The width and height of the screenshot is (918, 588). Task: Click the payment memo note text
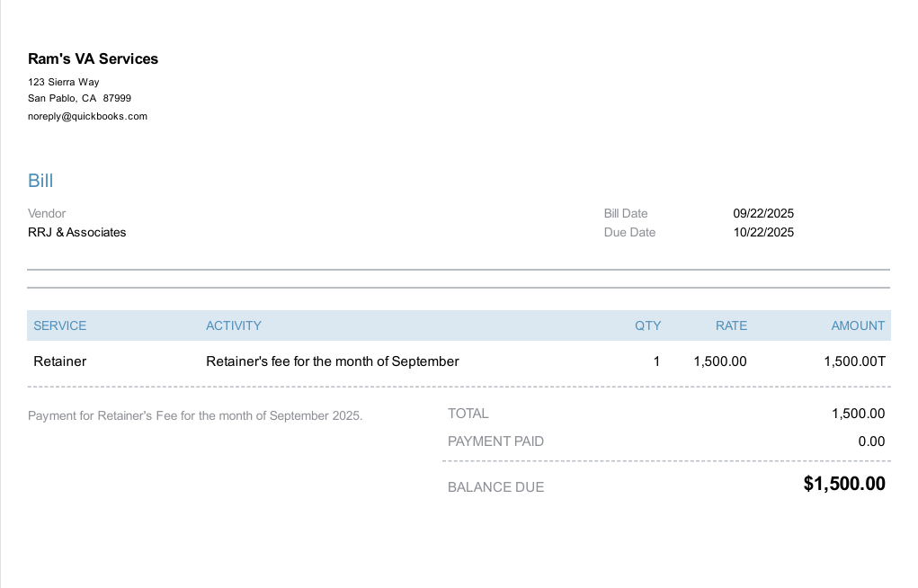pyautogui.click(x=195, y=415)
